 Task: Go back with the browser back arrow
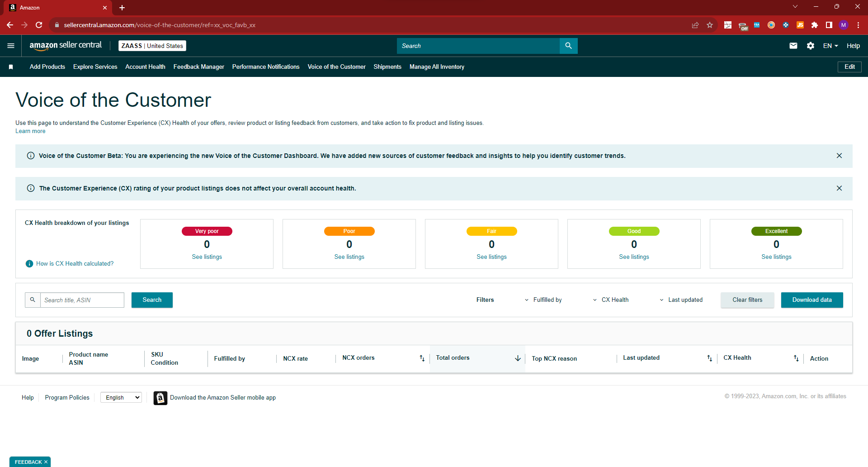pyautogui.click(x=10, y=25)
